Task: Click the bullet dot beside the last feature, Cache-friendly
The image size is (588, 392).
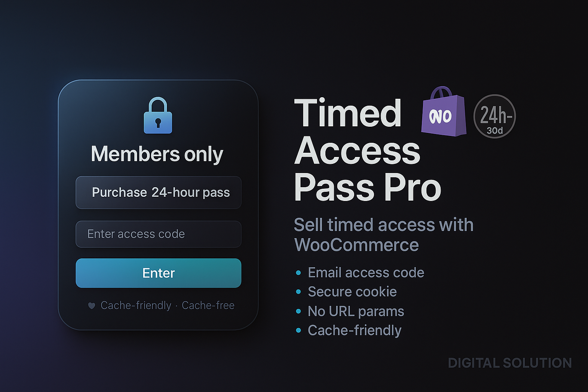Action: pos(299,330)
